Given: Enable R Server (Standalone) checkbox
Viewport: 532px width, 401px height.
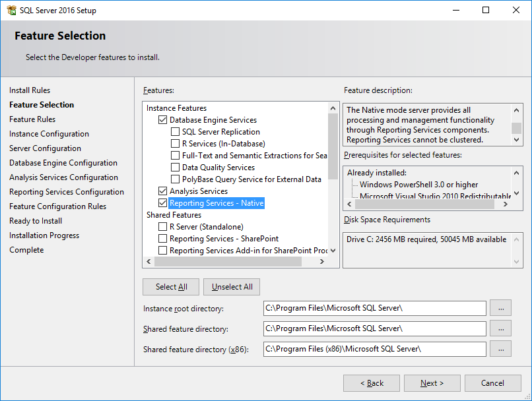Looking at the screenshot, I should point(163,227).
